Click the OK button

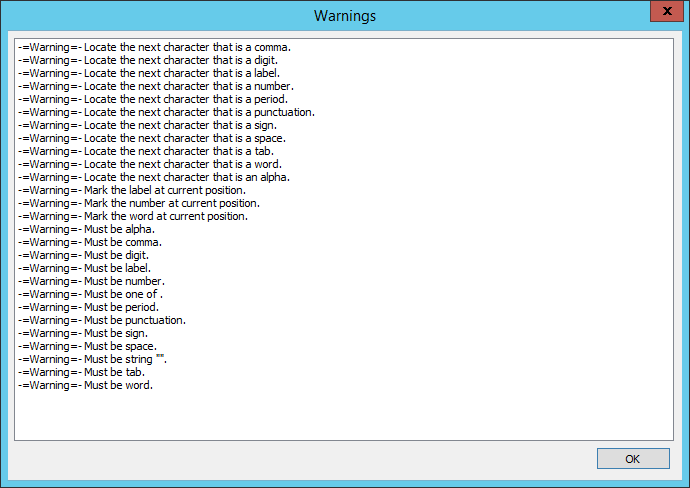(x=632, y=459)
